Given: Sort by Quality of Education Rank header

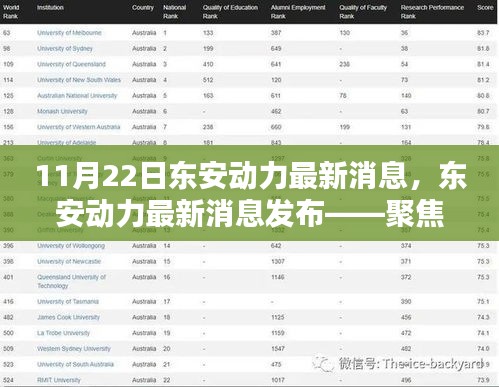Looking at the screenshot, I should 230,12.
